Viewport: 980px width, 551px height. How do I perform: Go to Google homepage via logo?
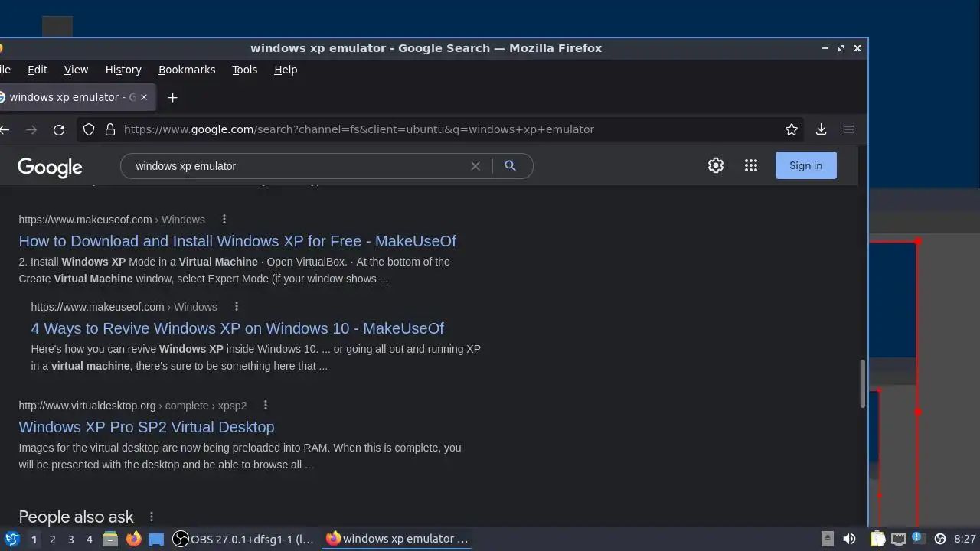[x=50, y=167]
